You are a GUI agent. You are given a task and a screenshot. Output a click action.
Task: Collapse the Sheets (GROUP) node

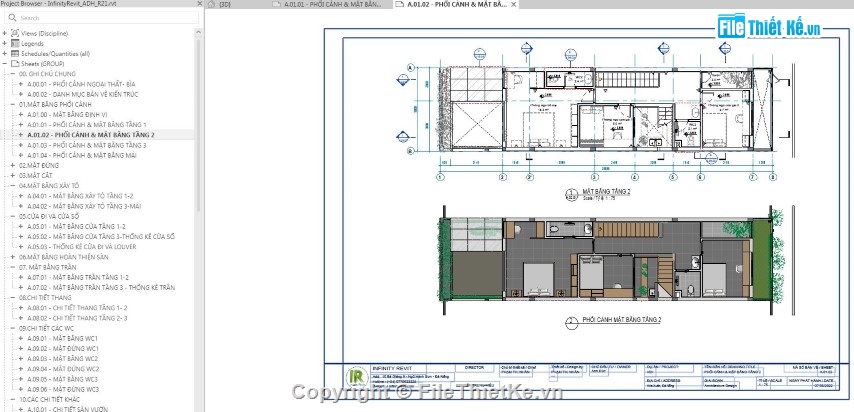pos(5,64)
